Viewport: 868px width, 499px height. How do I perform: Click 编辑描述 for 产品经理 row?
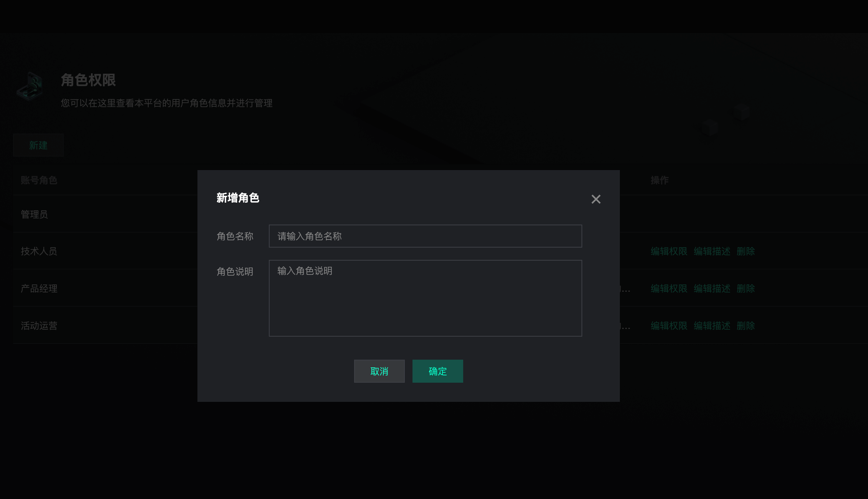tap(712, 289)
